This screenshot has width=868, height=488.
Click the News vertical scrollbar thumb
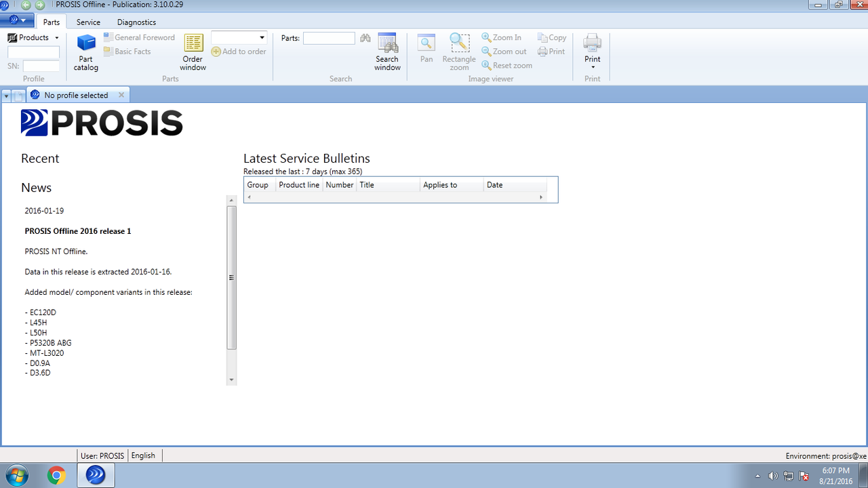point(232,278)
